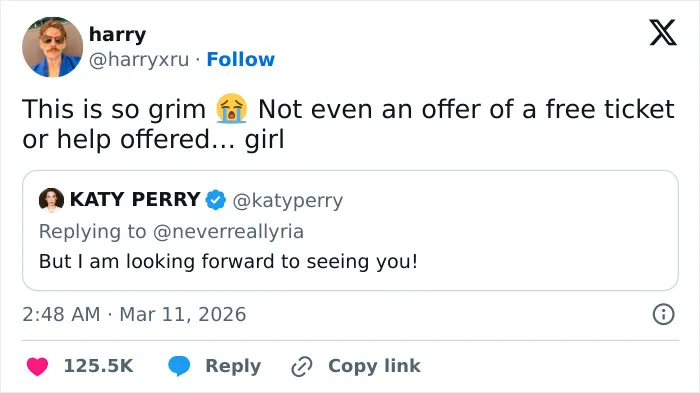The width and height of the screenshot is (700, 393).
Task: Like the tweet with the heart icon
Action: tap(37, 366)
